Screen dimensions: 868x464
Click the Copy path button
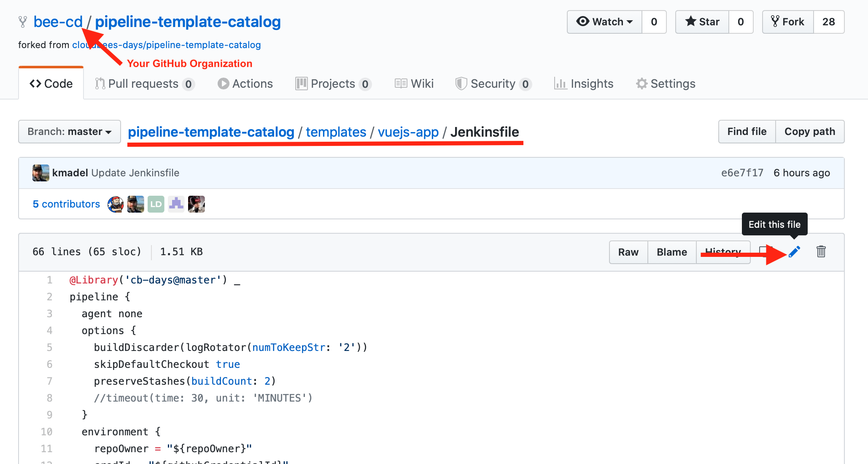(810, 132)
